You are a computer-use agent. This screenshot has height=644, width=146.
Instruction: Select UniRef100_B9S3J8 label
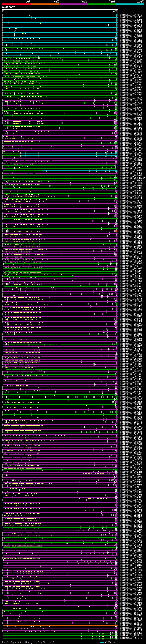click(x=131, y=251)
